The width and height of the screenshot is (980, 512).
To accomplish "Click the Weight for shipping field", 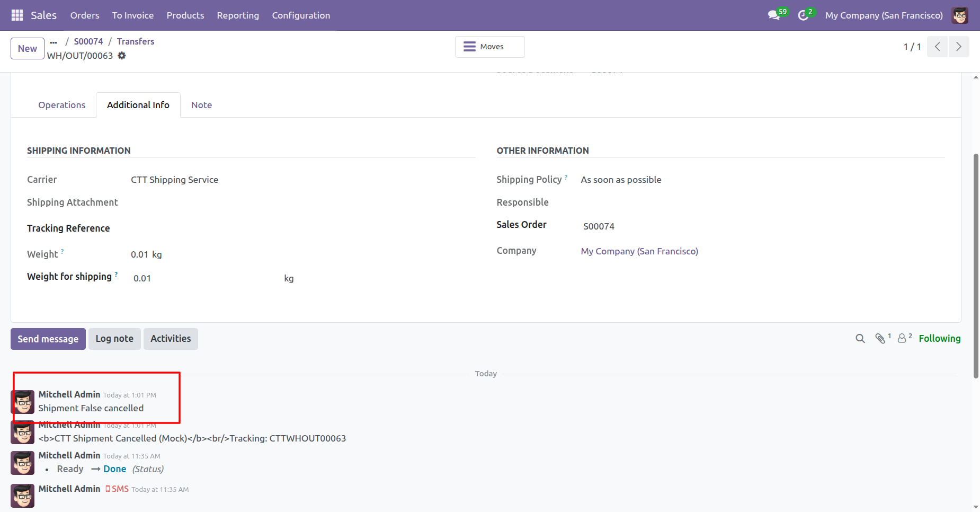I will pyautogui.click(x=204, y=278).
